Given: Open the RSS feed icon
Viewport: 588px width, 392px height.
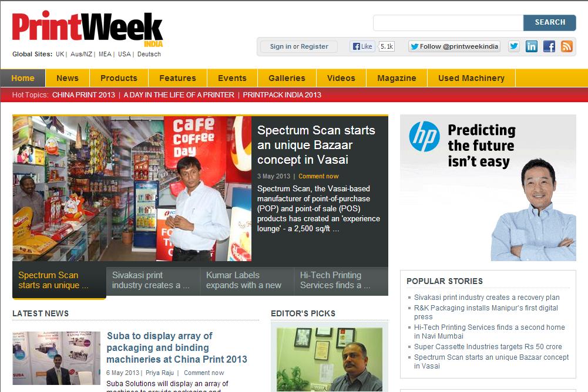Looking at the screenshot, I should click(x=567, y=46).
